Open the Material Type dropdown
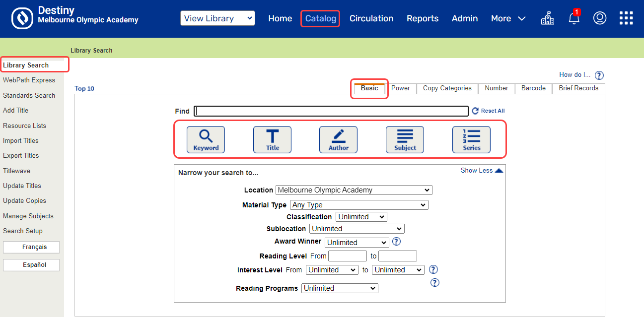The image size is (644, 317). pyautogui.click(x=358, y=205)
